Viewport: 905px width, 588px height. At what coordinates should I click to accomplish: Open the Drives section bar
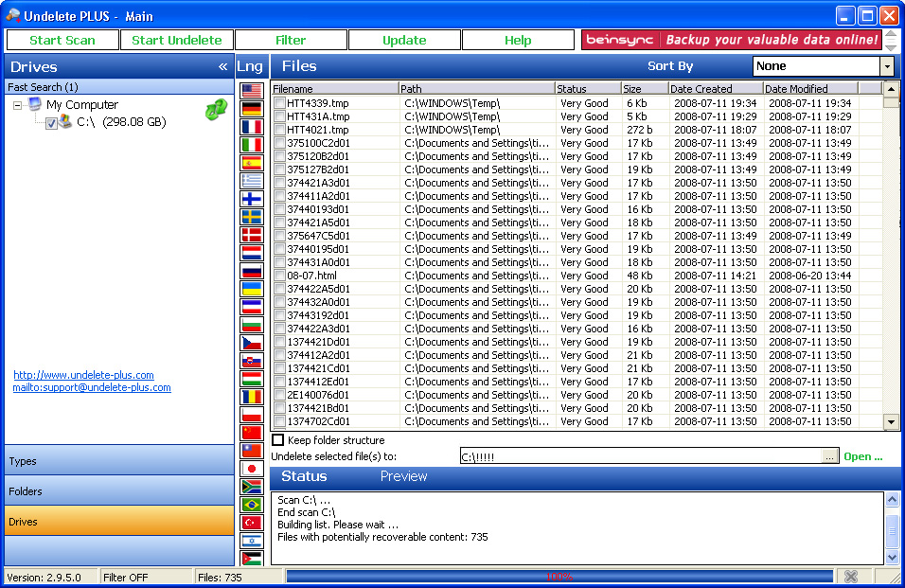coord(119,521)
